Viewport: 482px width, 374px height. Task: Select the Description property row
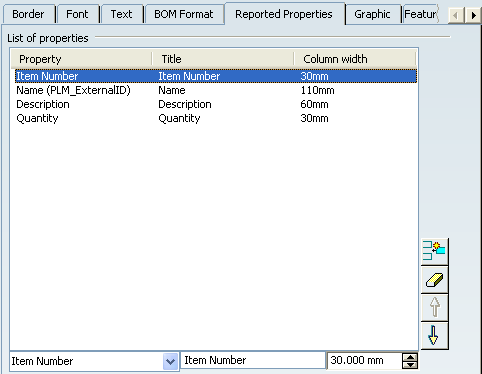[x=216, y=104]
